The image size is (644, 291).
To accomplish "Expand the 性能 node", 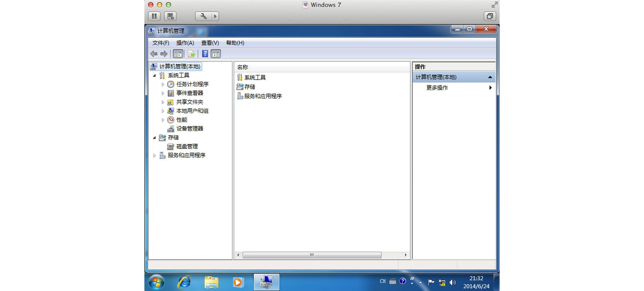I will click(x=163, y=120).
